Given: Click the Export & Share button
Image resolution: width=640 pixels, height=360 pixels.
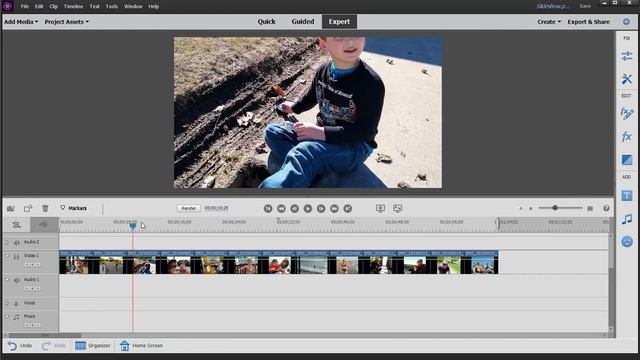Looking at the screenshot, I should [588, 22].
